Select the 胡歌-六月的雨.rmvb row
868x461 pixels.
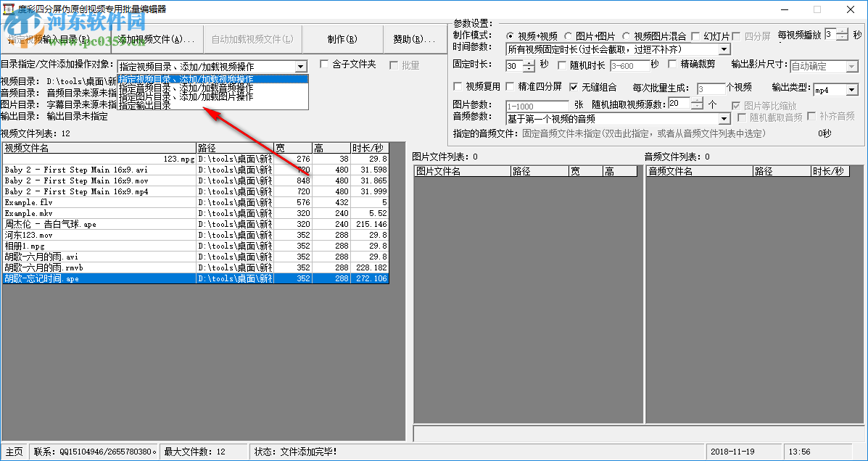[196, 268]
